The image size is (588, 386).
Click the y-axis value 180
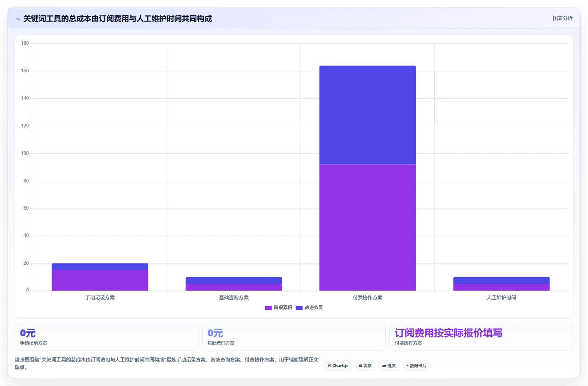pyautogui.click(x=25, y=43)
